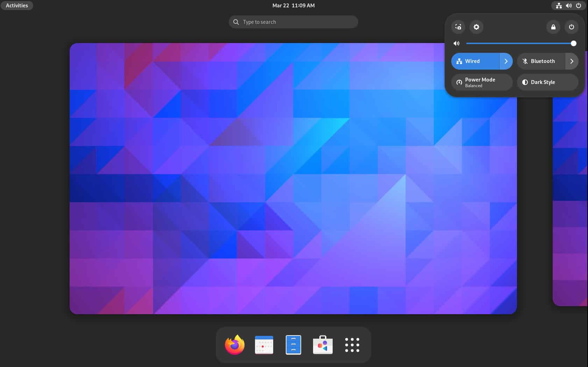
Task: Open the Files app from the dock
Action: tap(293, 344)
